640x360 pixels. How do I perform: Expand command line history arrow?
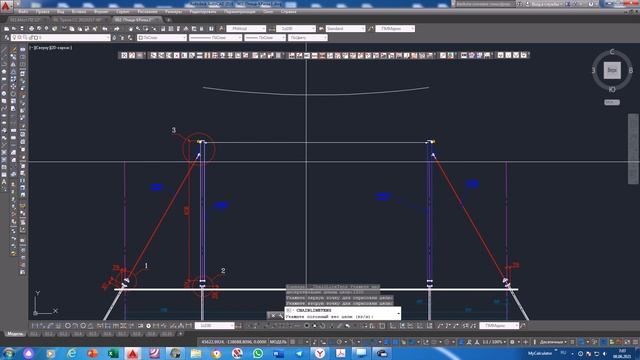(398, 313)
